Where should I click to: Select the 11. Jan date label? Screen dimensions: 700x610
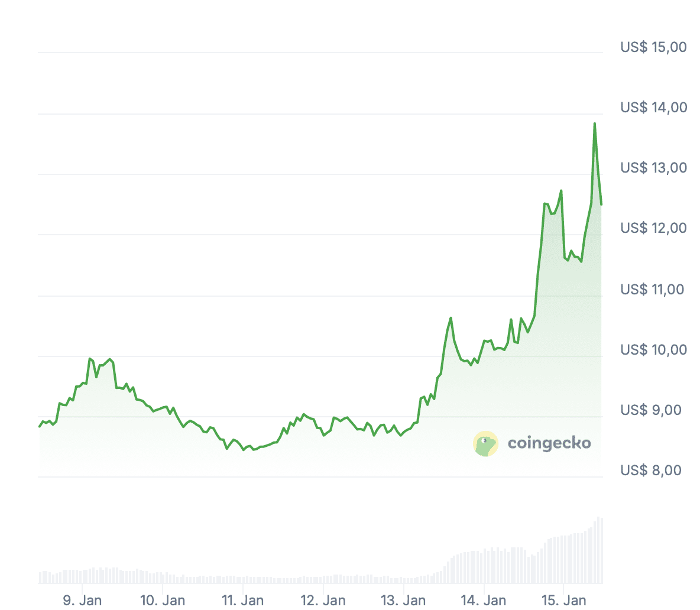click(x=243, y=600)
